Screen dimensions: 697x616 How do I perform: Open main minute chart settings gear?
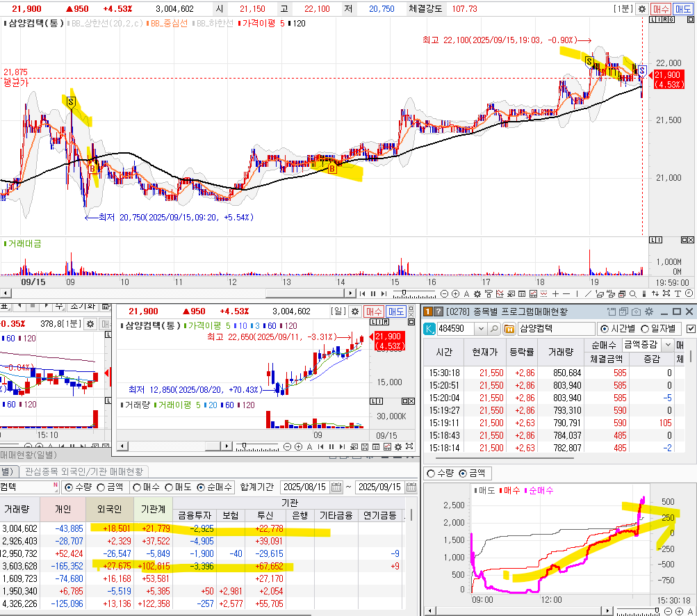coord(642,9)
